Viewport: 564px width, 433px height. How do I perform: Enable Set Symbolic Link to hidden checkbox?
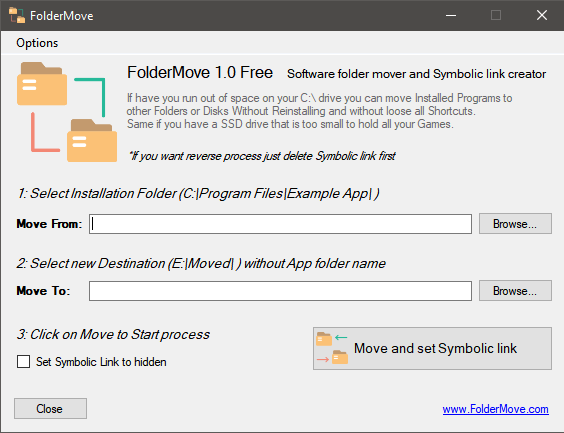23,361
